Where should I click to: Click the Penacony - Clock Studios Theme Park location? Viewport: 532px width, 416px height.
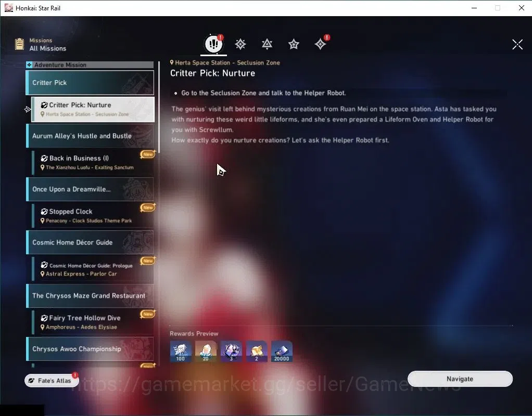pyautogui.click(x=88, y=220)
